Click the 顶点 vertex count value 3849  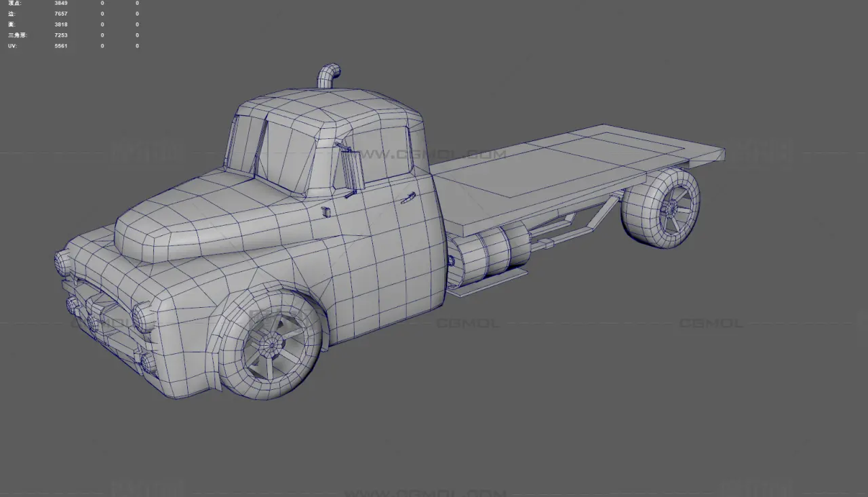point(61,3)
